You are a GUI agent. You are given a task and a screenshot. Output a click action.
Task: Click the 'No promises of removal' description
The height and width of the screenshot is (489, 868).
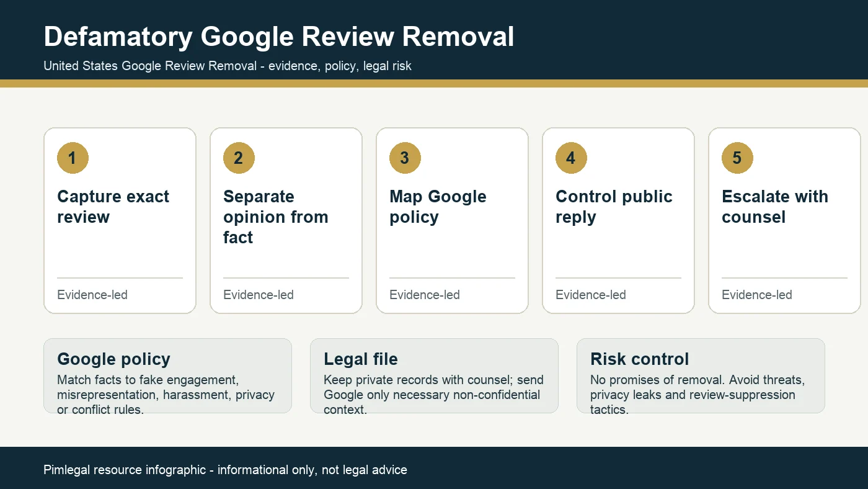click(x=697, y=395)
